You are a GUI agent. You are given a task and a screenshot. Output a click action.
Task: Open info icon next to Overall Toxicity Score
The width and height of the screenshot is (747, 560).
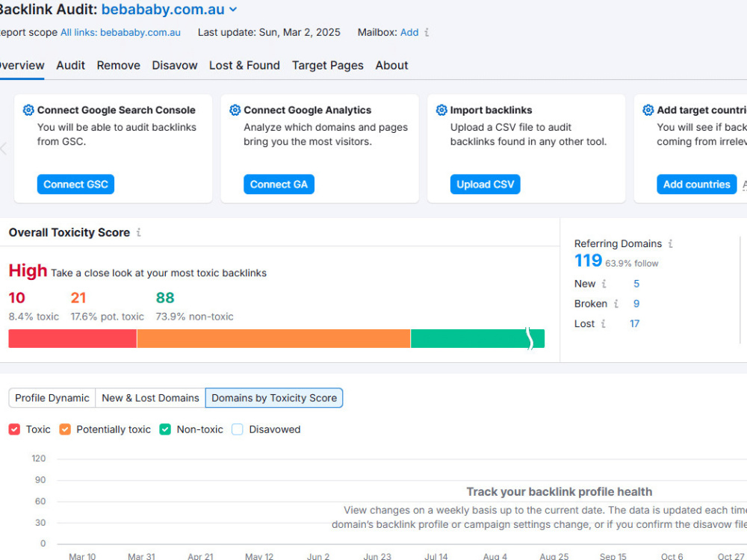pos(139,232)
